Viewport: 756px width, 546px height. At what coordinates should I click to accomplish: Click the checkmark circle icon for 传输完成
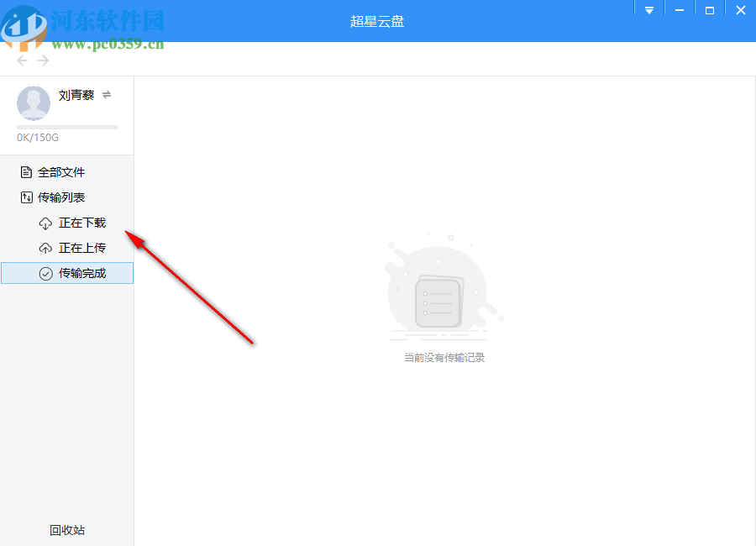point(46,274)
